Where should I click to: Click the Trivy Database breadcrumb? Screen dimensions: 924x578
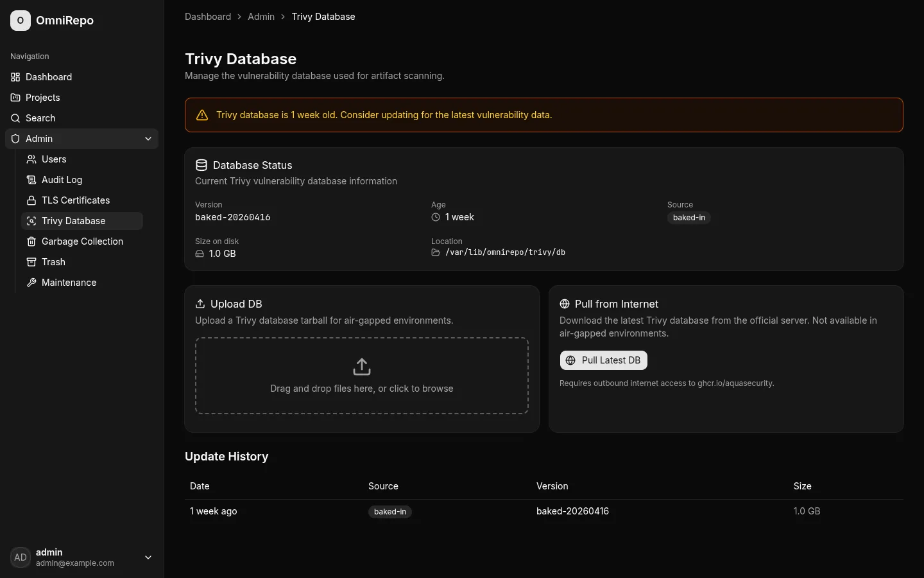click(323, 17)
